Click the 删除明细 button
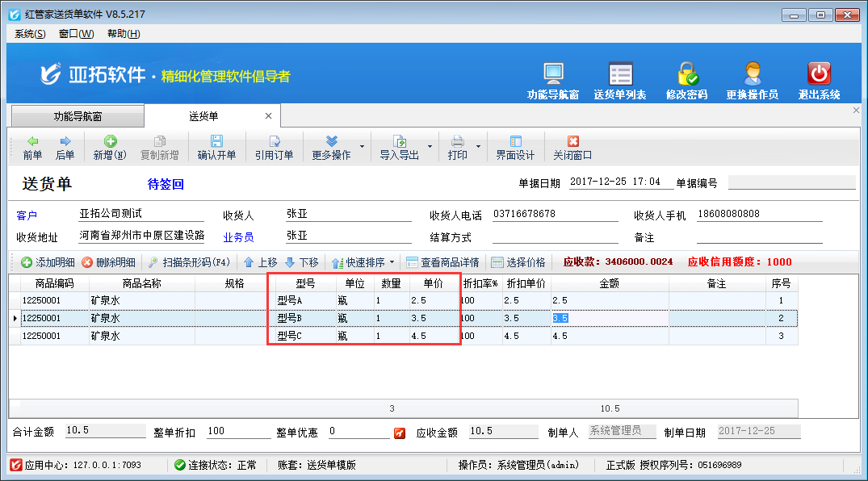Image resolution: width=868 pixels, height=481 pixels. 108,262
